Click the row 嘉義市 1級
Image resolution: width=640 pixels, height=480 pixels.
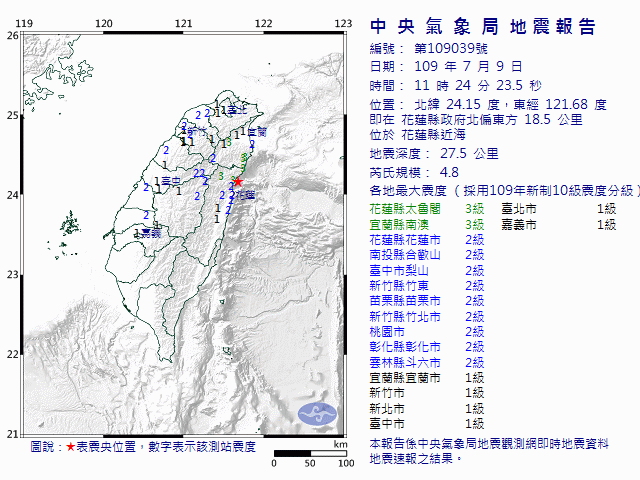pyautogui.click(x=559, y=224)
